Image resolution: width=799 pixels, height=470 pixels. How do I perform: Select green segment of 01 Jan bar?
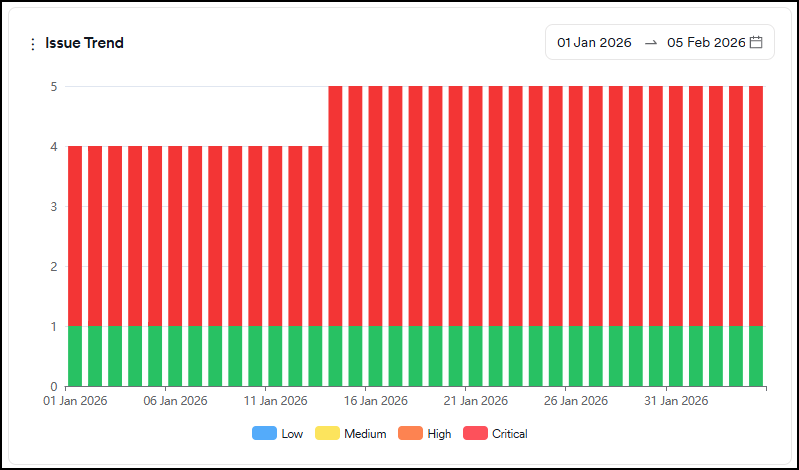click(75, 356)
